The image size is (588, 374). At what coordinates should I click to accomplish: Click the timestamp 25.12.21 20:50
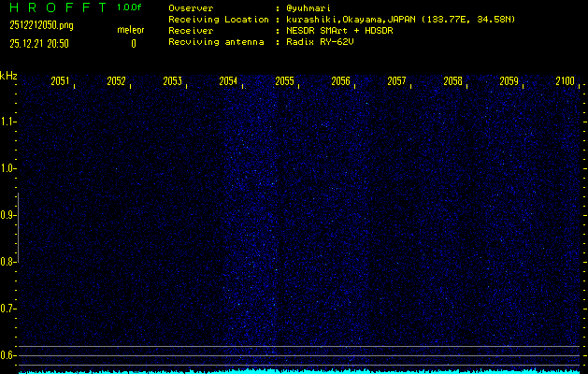pos(39,44)
